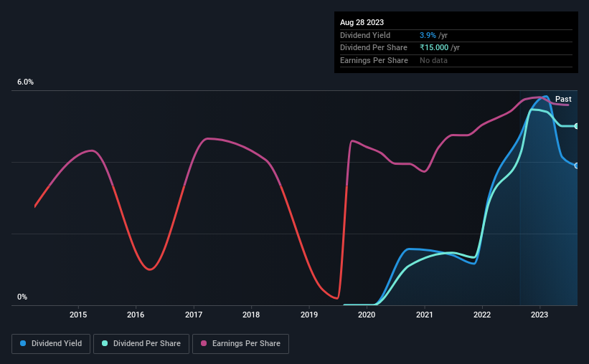
Task: Click the 2019 x-axis label
Action: [x=309, y=315]
